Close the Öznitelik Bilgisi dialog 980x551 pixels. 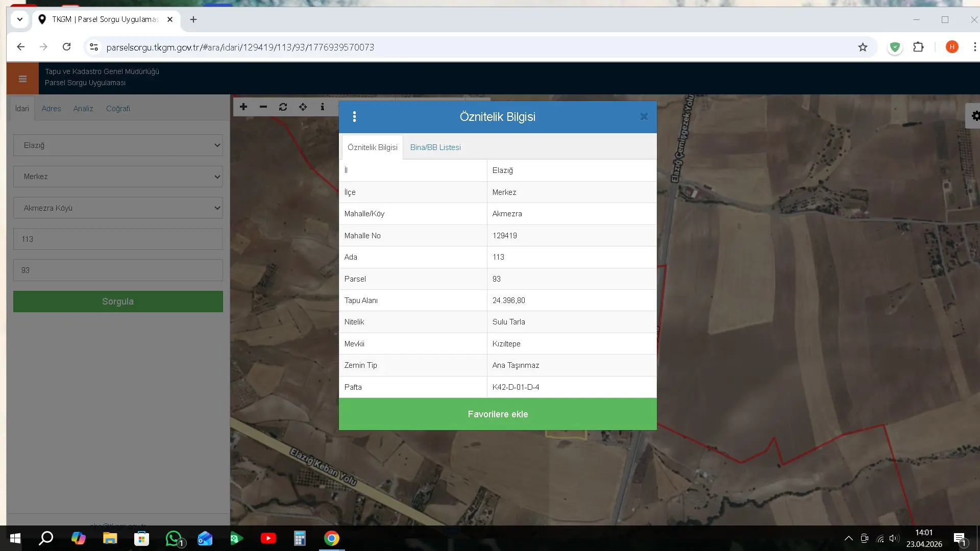(644, 117)
